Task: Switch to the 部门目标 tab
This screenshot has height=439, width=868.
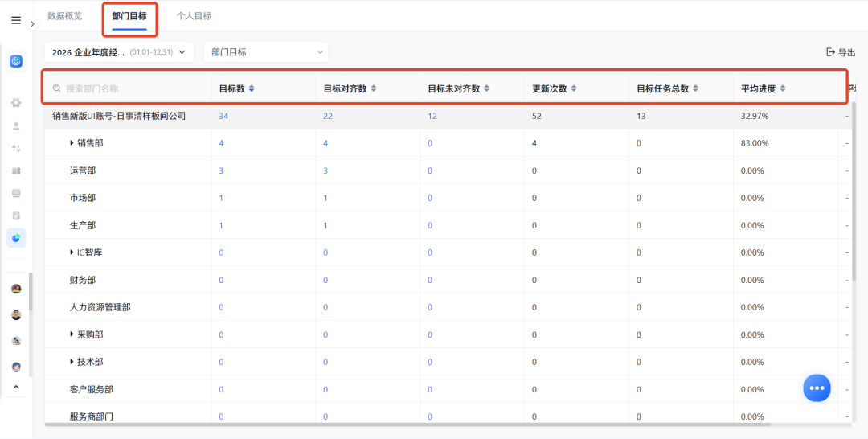Action: [x=129, y=16]
